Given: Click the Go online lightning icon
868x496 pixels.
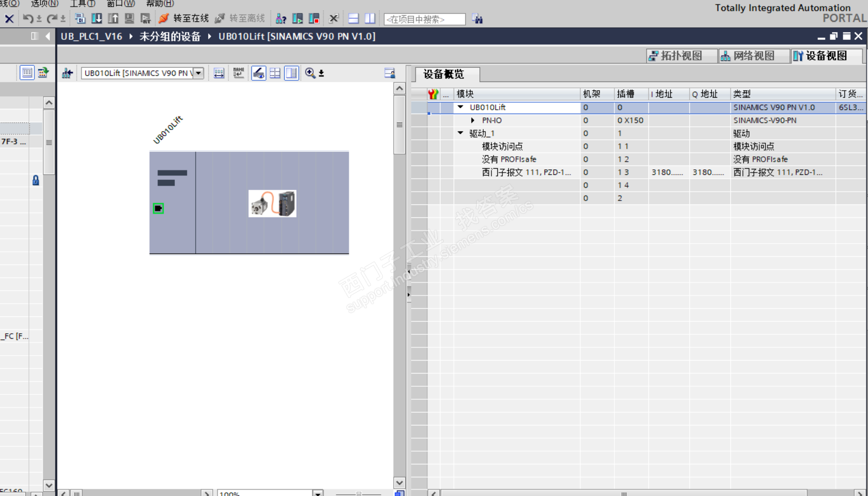Looking at the screenshot, I should 163,19.
